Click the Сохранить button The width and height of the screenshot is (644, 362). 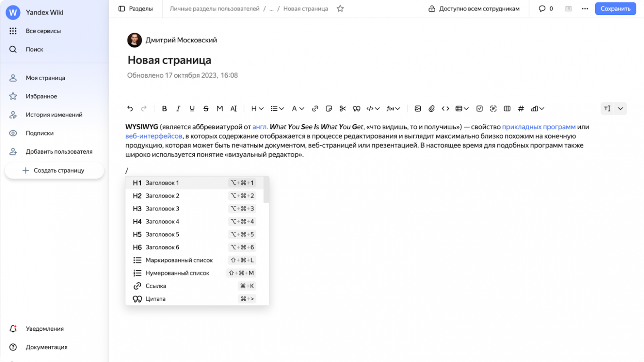[615, 8]
